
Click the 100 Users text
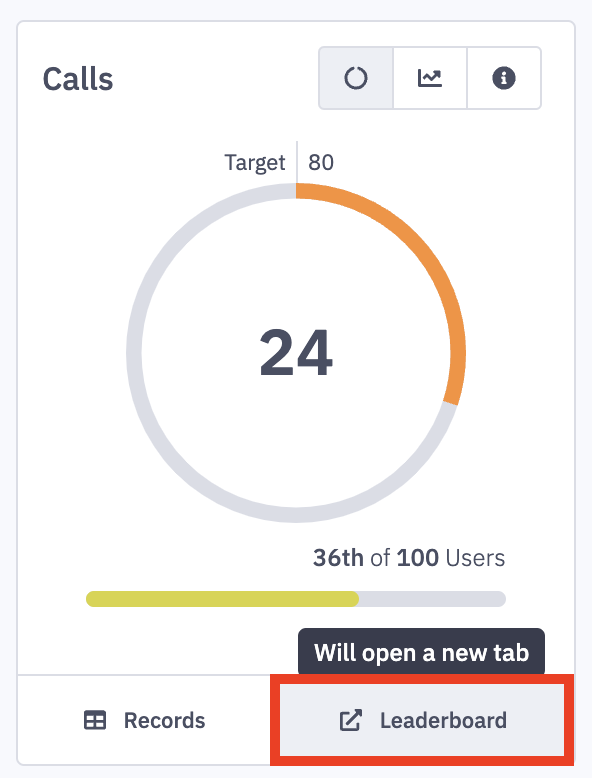coord(451,558)
